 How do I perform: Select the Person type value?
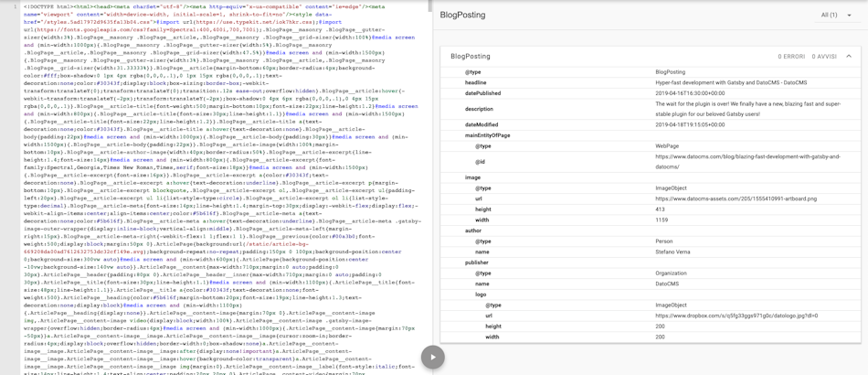tap(663, 241)
